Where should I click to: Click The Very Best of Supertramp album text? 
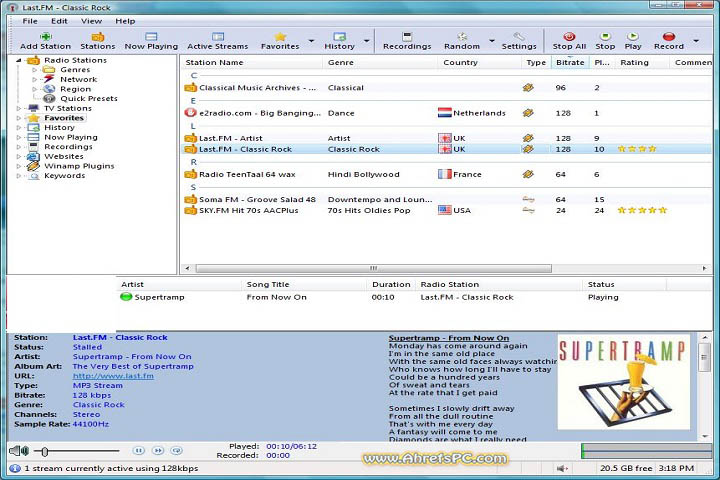click(133, 366)
